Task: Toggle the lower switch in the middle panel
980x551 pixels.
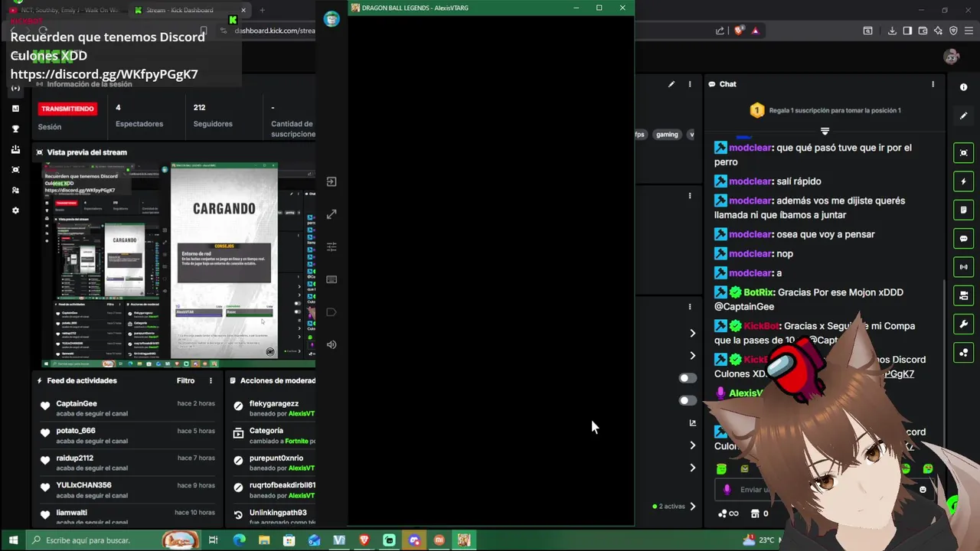Action: click(688, 400)
